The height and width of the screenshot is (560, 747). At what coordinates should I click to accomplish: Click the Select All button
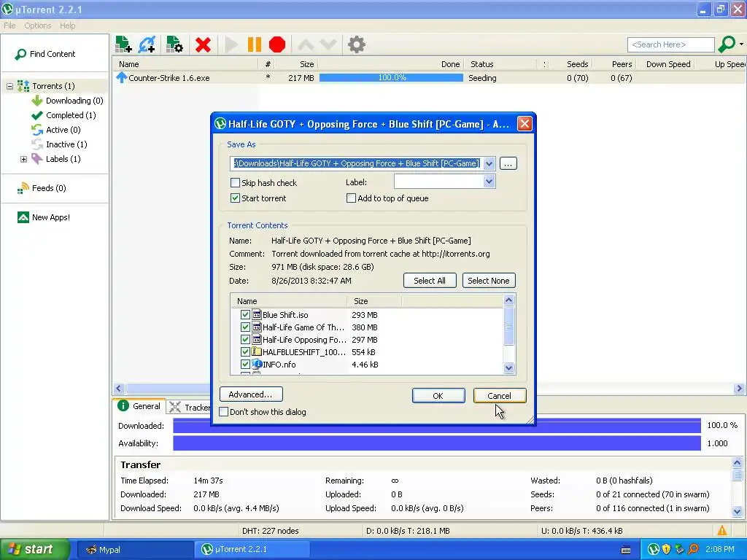pyautogui.click(x=430, y=281)
